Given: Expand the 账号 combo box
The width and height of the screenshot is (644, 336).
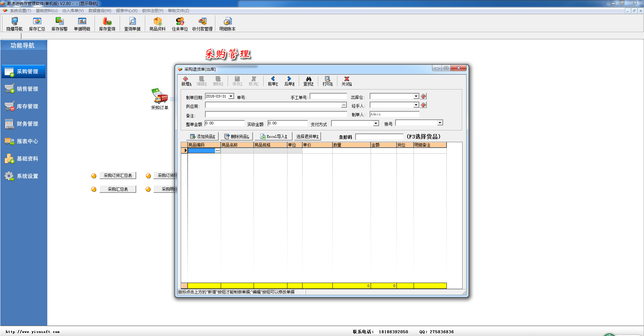Looking at the screenshot, I should pos(440,123).
